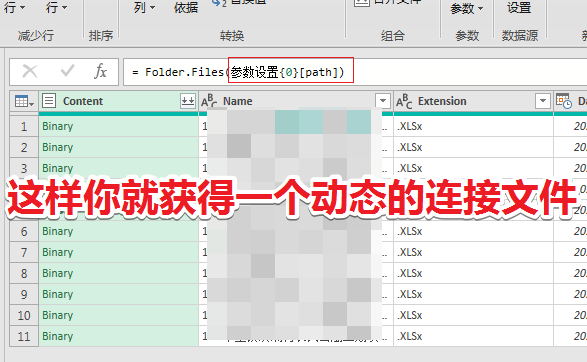Click Binary in row 8
Image resolution: width=587 pixels, height=362 pixels.
(57, 273)
